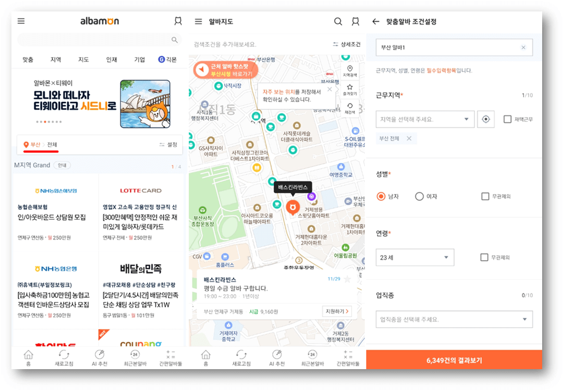Screen dimensions: 565x392
Task: Tap 홈 icon in left bottom bar
Action: 28,358
